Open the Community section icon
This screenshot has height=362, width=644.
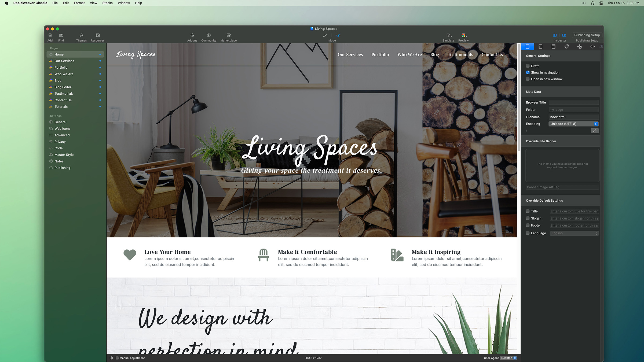coord(208,35)
